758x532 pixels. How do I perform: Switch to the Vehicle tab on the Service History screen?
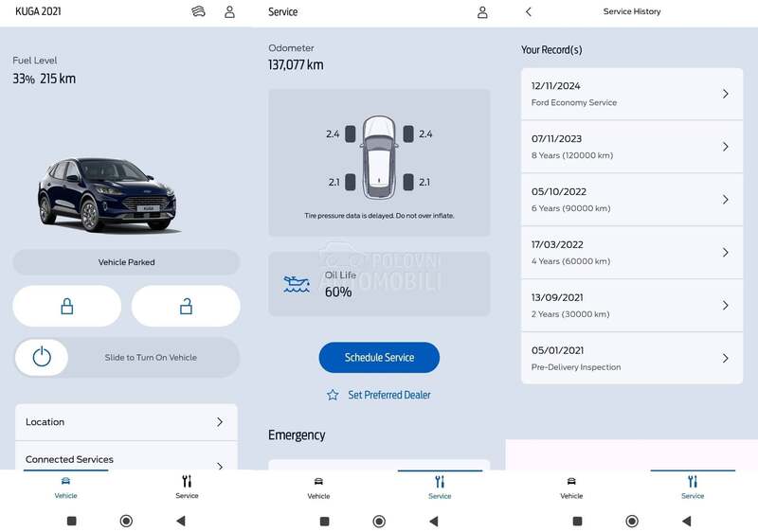pos(571,488)
